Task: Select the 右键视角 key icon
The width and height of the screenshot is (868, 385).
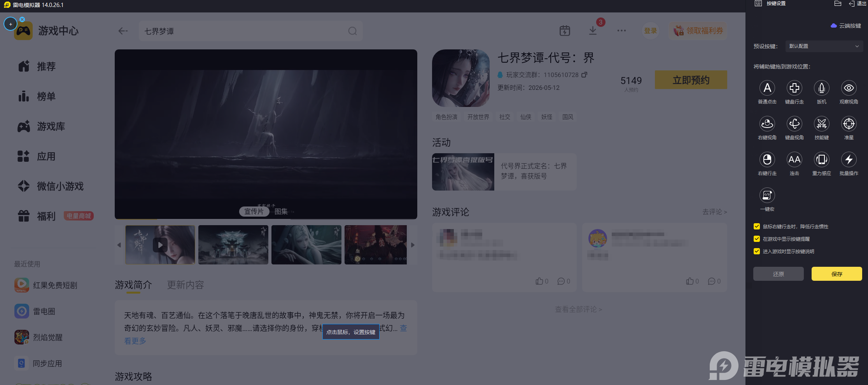Action: (x=767, y=124)
